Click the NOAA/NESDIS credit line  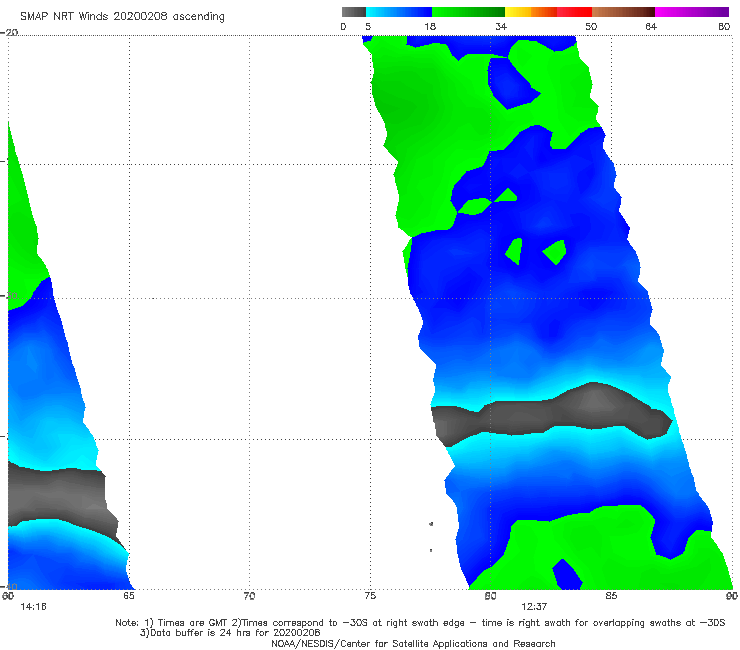[413, 643]
